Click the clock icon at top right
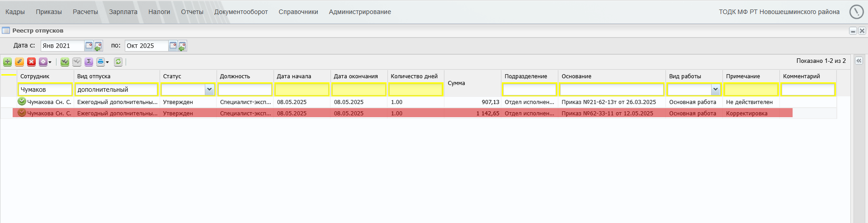Viewport: 868px width, 223px height. (x=856, y=12)
